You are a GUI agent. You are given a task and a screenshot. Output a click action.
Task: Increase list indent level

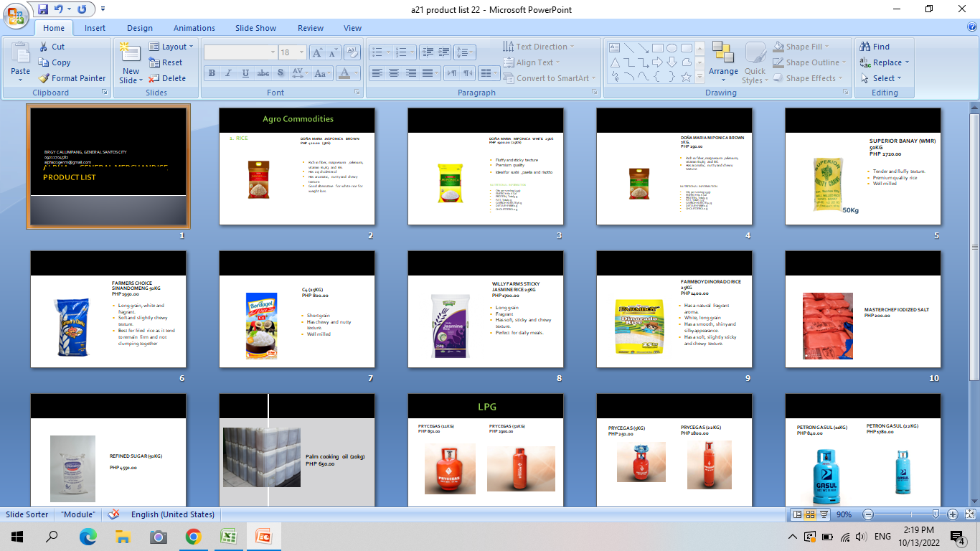point(444,52)
